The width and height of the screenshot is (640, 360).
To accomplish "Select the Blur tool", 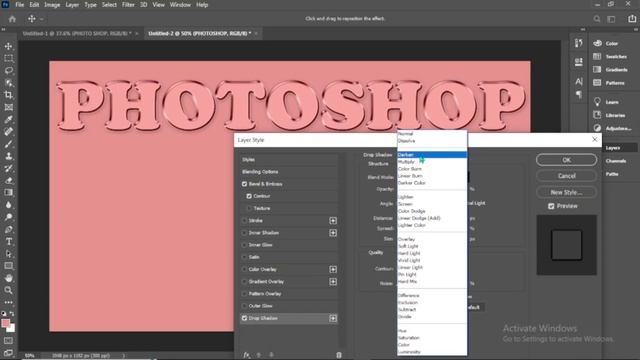I will click(9, 205).
